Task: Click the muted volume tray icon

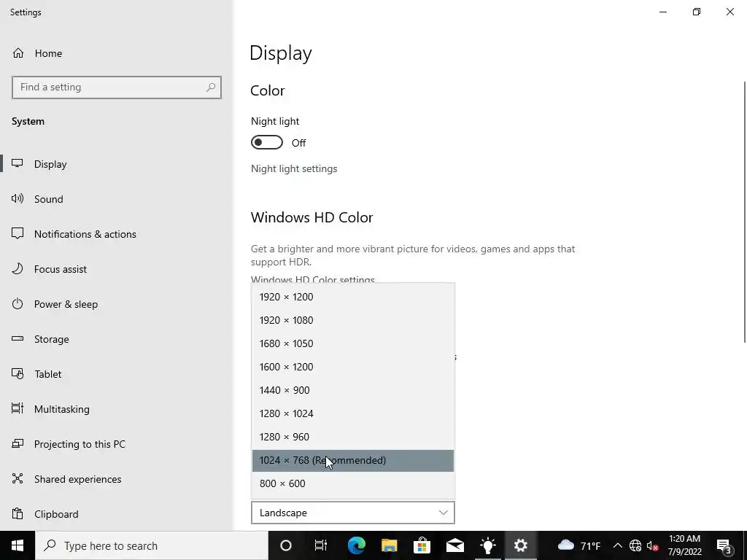Action: pos(653,545)
